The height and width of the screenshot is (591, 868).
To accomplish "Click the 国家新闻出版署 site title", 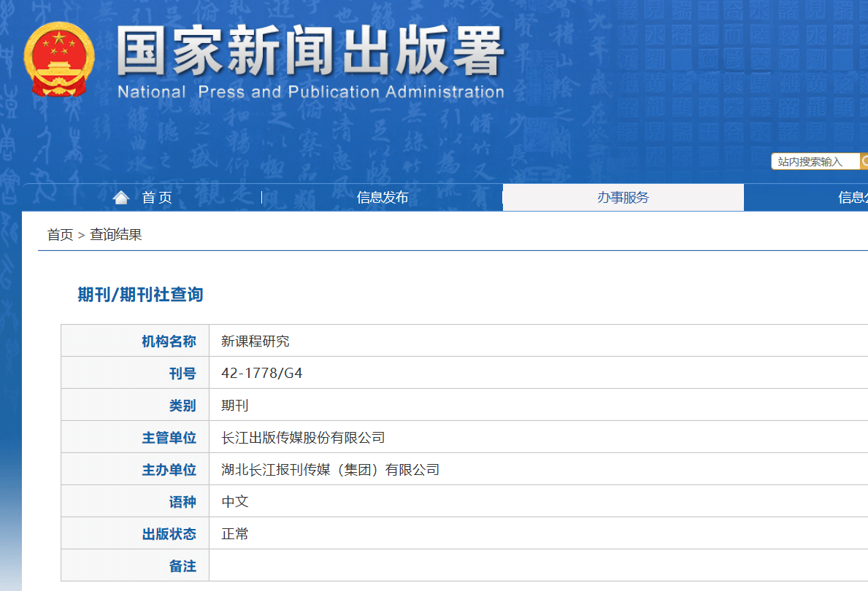I will (310, 51).
